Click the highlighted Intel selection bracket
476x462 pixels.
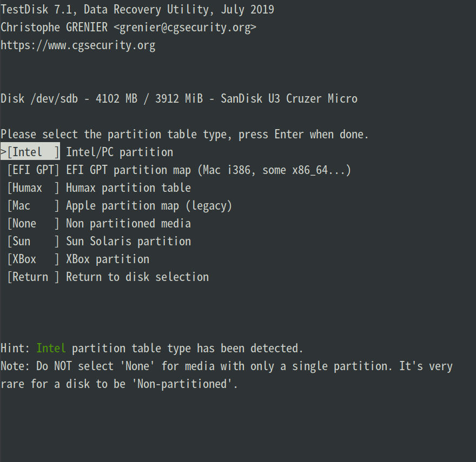(x=30, y=152)
